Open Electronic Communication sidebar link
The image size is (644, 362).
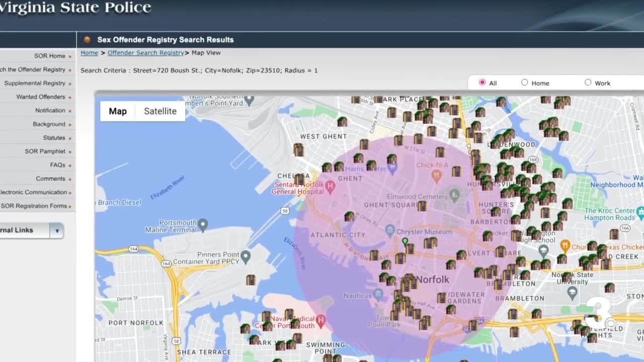pyautogui.click(x=33, y=192)
